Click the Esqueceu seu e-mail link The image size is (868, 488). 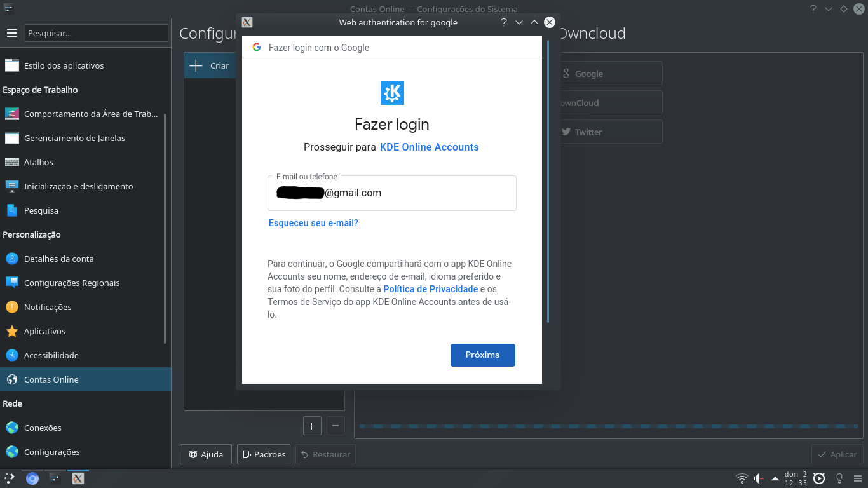(x=313, y=223)
